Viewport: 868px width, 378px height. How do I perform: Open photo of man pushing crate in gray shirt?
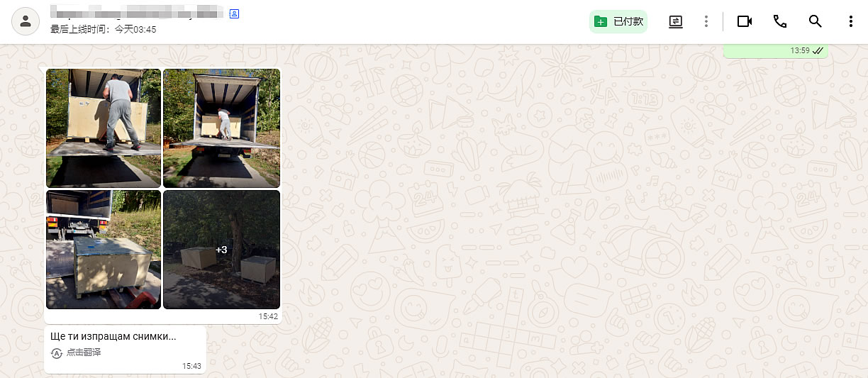coord(104,128)
